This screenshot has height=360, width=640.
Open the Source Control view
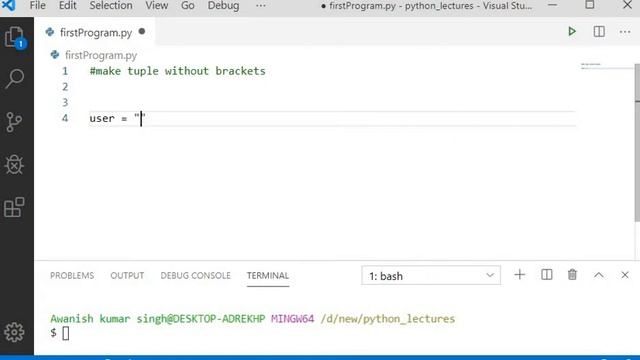(x=15, y=122)
